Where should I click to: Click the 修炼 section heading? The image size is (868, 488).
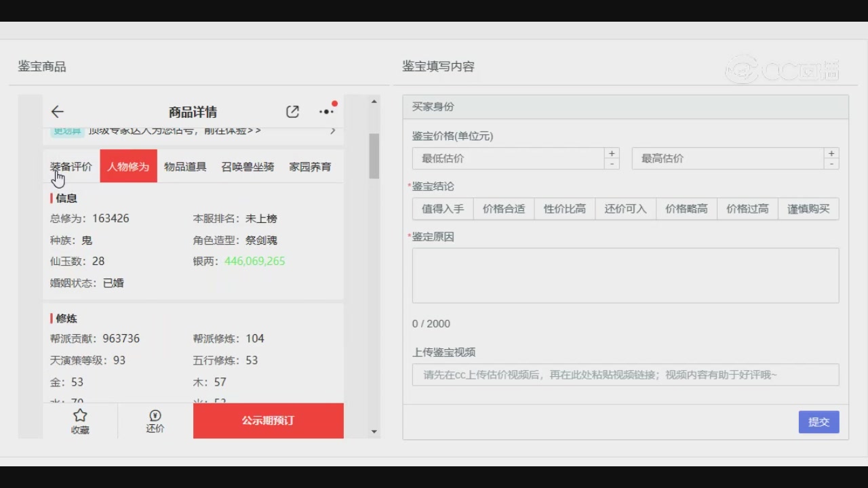pos(66,318)
